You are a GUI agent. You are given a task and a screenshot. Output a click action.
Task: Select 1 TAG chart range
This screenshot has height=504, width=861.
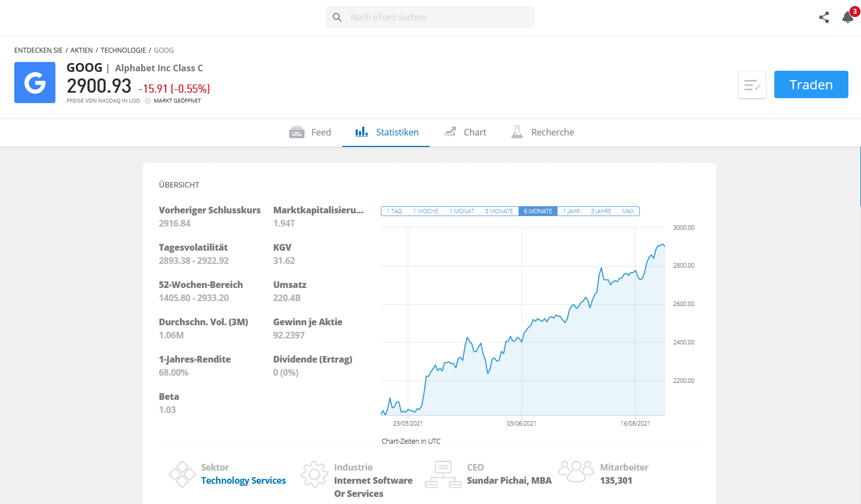tap(394, 211)
